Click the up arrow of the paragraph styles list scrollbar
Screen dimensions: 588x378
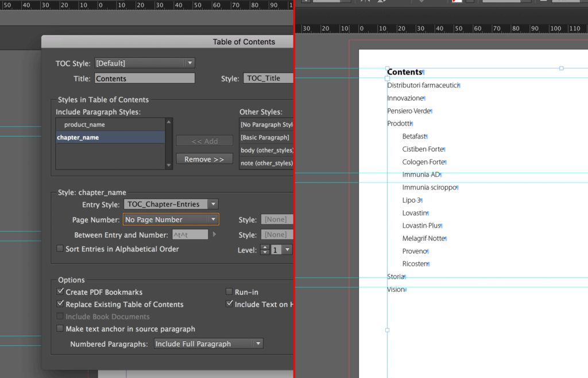169,122
